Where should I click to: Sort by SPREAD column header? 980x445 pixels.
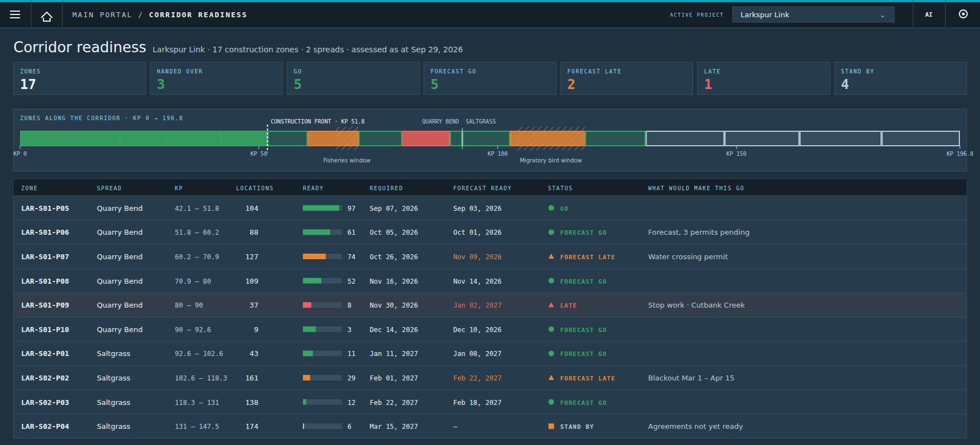coord(109,188)
